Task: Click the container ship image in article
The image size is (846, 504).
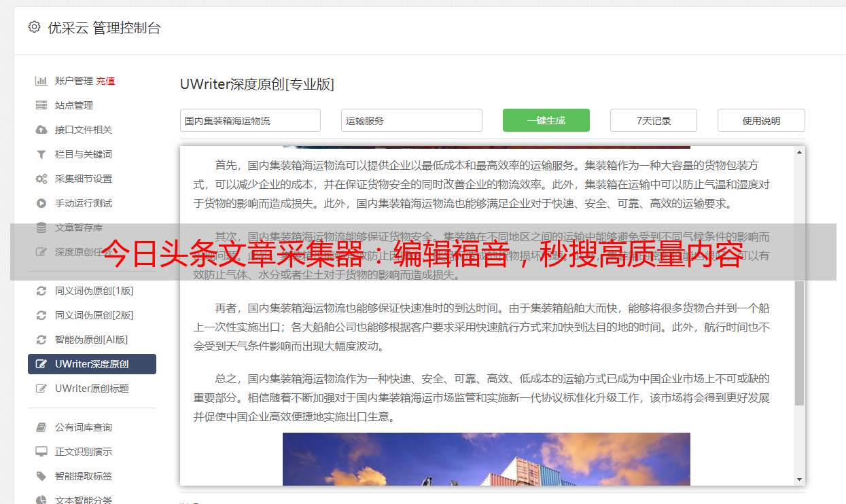Action: click(x=487, y=459)
